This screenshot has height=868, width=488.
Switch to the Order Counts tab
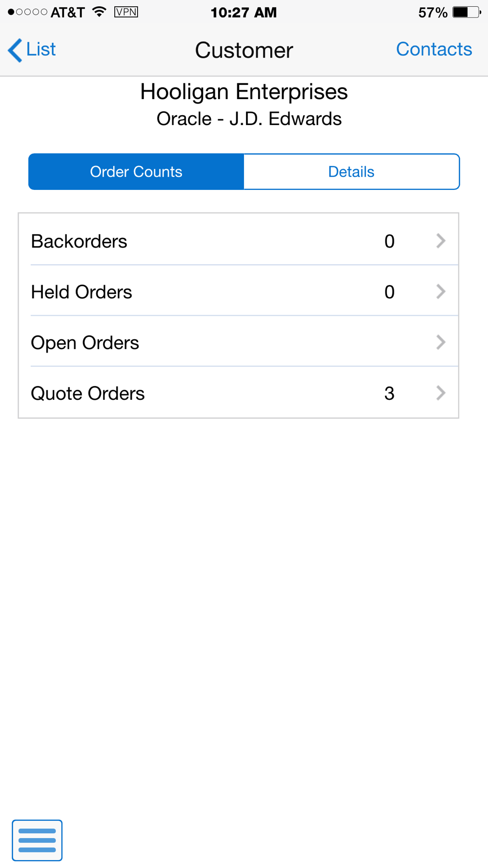point(136,172)
